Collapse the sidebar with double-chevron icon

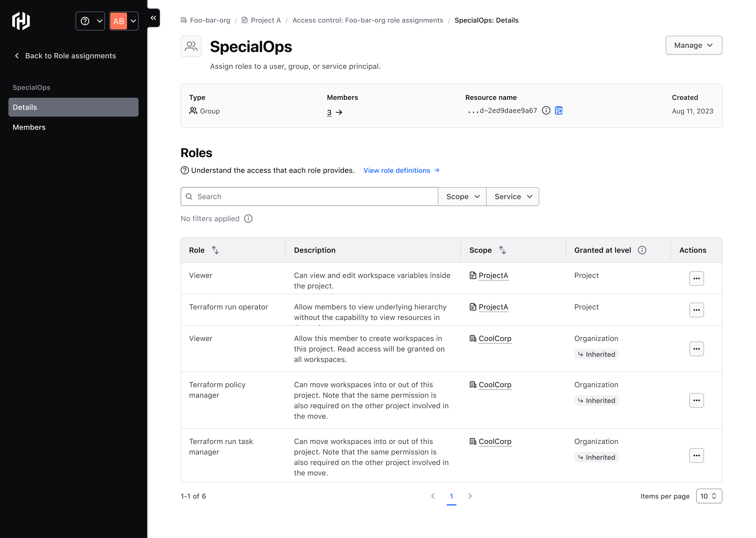tap(153, 18)
